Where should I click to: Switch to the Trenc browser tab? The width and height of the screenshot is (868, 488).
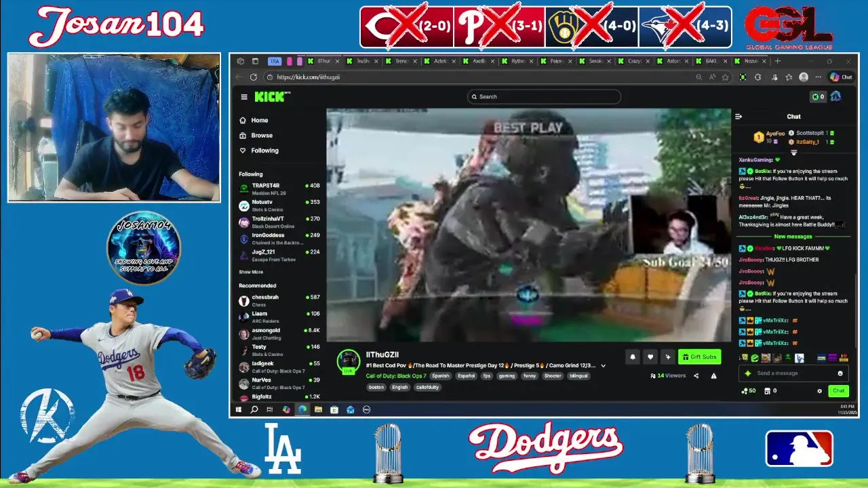pos(401,61)
